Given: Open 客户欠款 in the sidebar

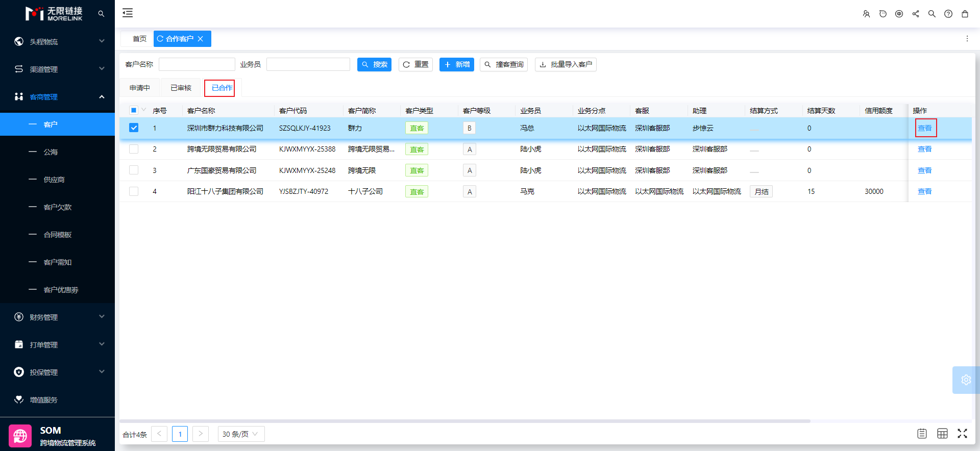Looking at the screenshot, I should 58,207.
